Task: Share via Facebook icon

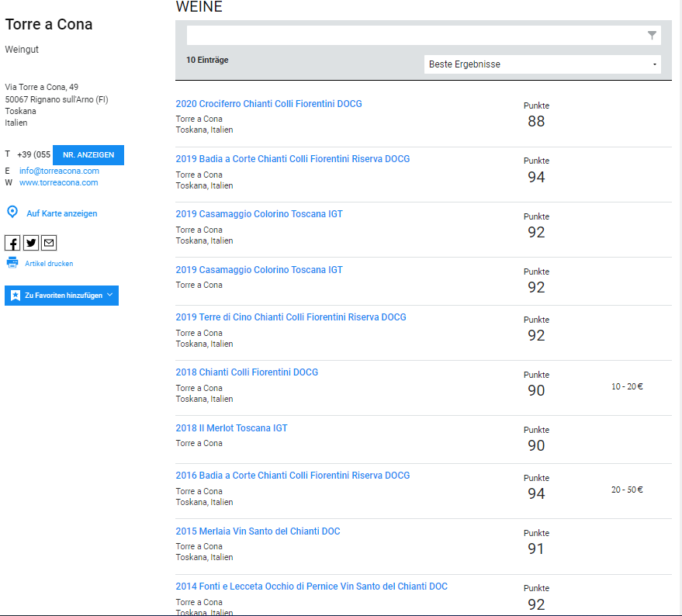Action: 12,243
